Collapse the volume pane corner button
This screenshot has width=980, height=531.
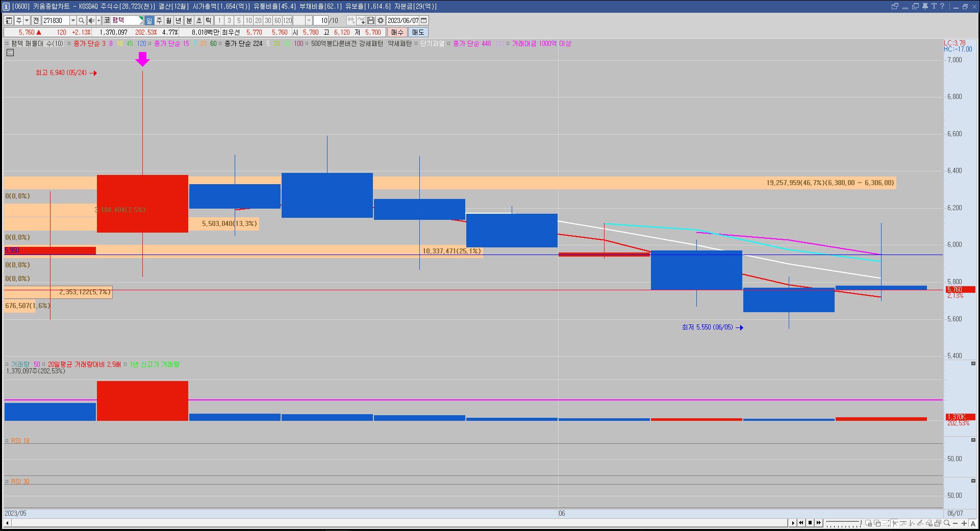(973, 363)
